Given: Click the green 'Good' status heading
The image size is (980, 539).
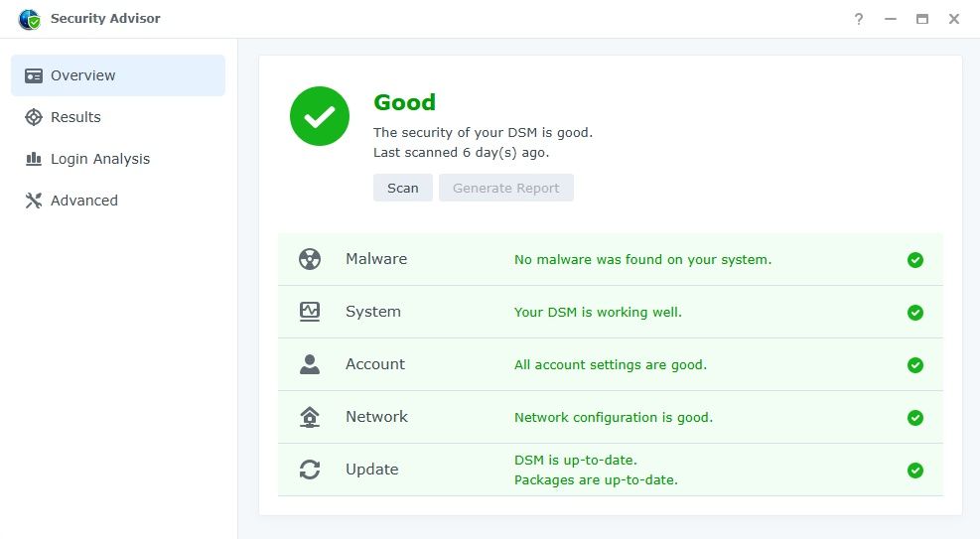Looking at the screenshot, I should 404,102.
